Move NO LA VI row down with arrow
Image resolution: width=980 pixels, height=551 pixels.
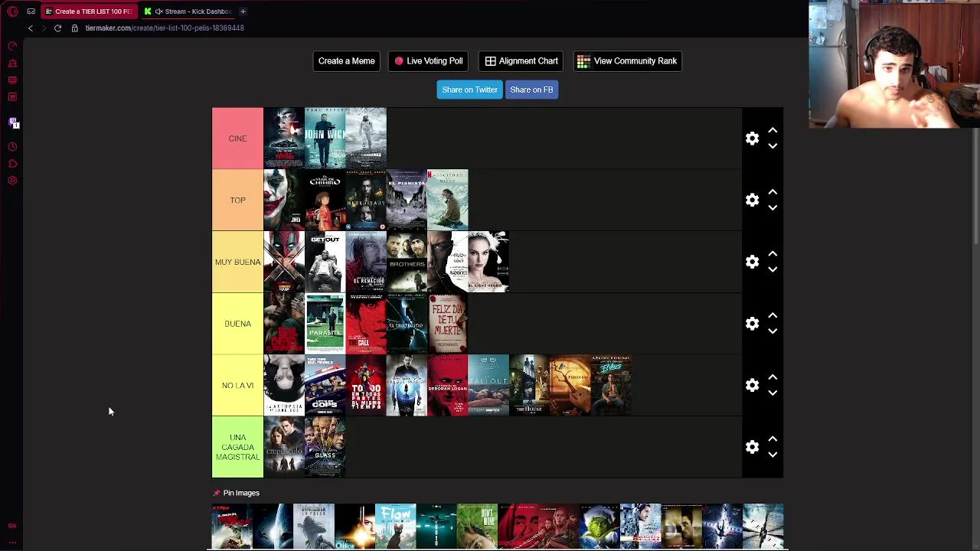[x=773, y=393]
